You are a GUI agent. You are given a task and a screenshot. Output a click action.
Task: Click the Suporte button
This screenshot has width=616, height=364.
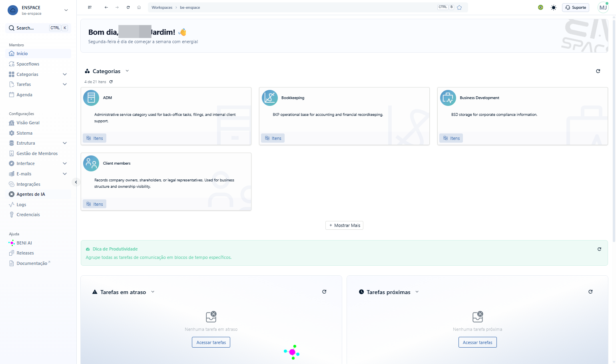point(576,8)
